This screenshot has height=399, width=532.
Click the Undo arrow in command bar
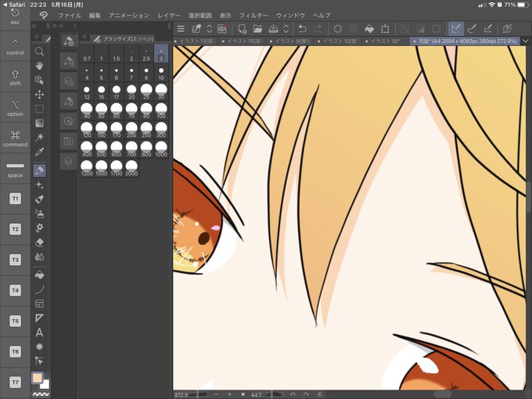(x=302, y=29)
